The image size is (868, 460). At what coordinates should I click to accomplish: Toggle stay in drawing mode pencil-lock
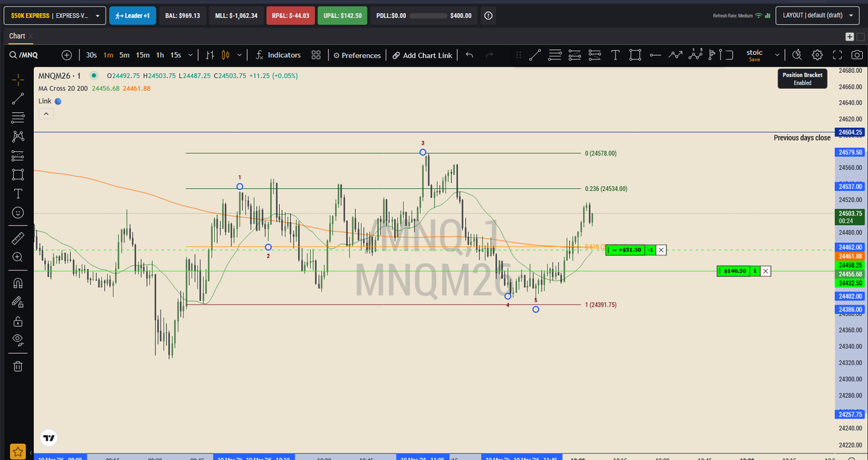pyautogui.click(x=18, y=302)
